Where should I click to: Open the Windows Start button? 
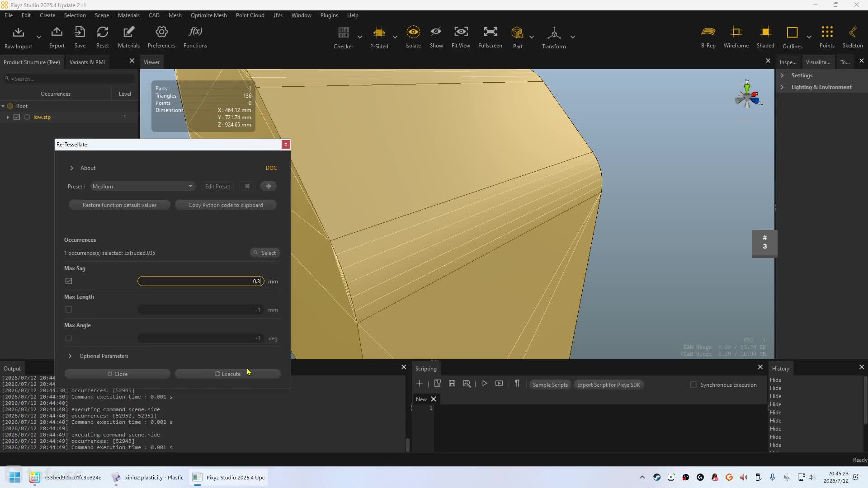(x=14, y=477)
